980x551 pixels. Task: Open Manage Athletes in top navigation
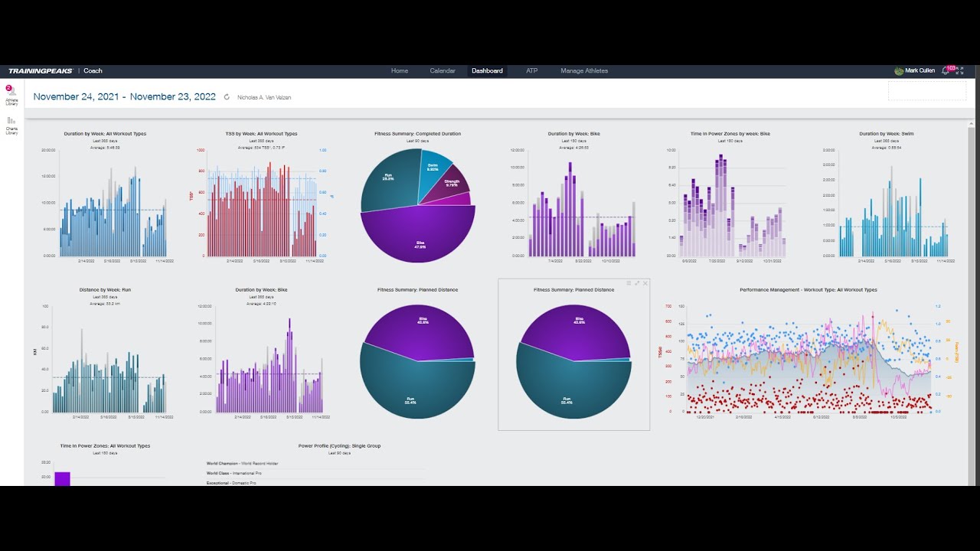[584, 71]
